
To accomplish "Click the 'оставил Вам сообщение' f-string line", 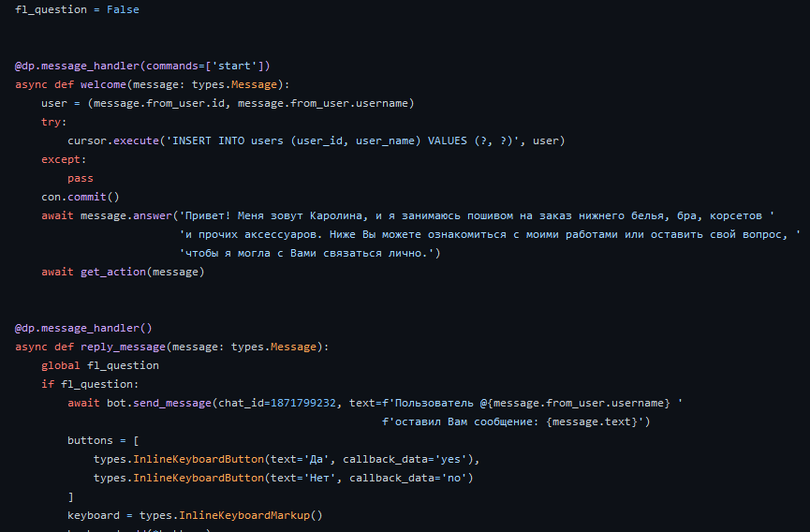I will (516, 422).
